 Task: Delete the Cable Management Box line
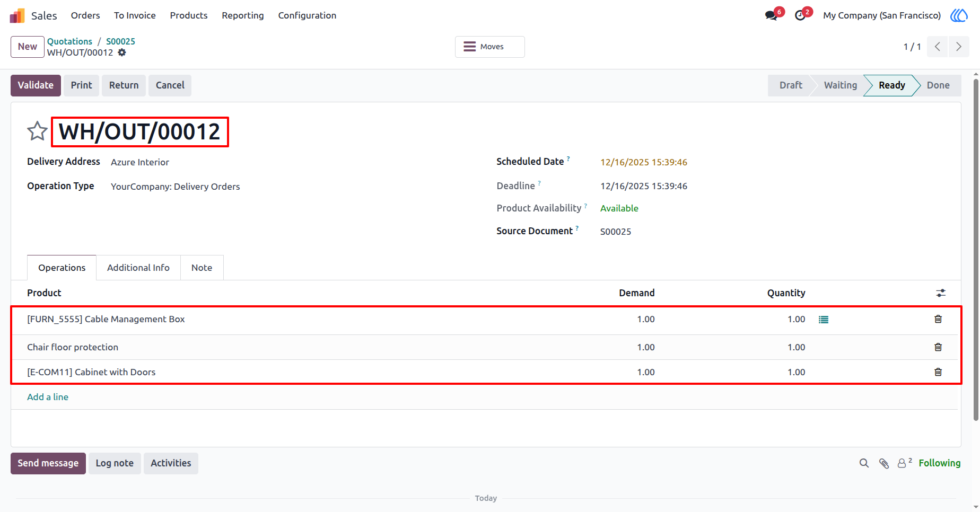pyautogui.click(x=938, y=319)
